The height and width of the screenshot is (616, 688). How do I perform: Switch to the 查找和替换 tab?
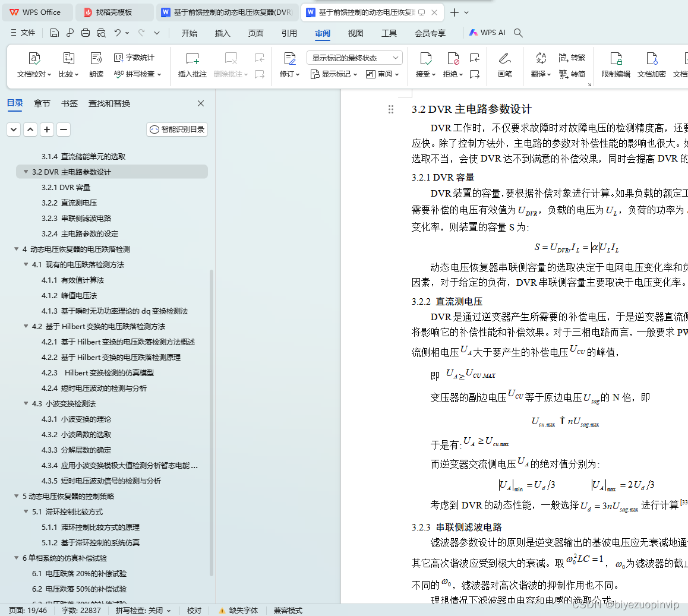tap(109, 103)
